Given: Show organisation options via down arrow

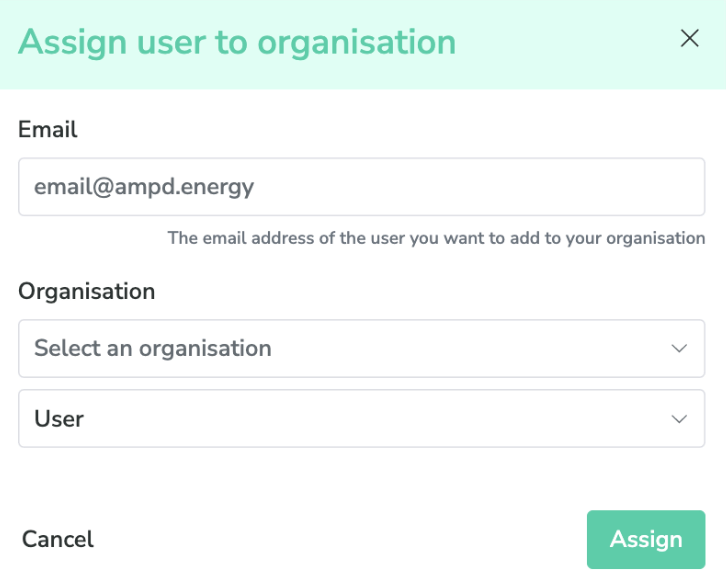Looking at the screenshot, I should [679, 348].
